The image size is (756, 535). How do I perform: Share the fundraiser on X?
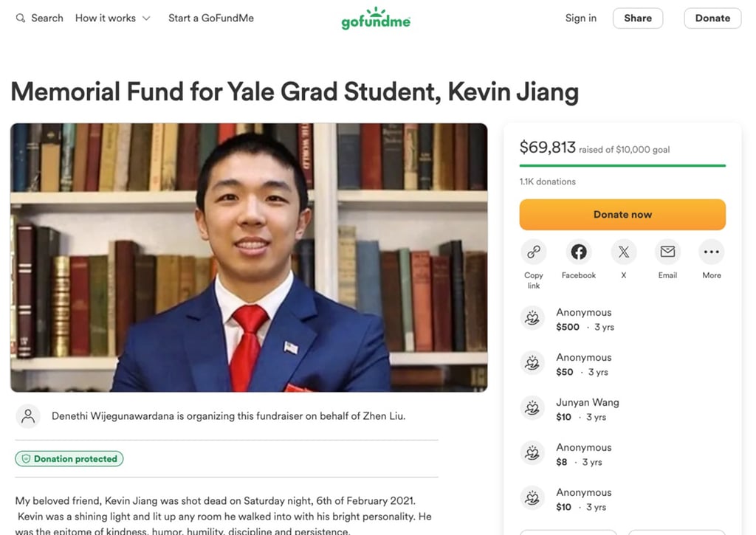(623, 251)
